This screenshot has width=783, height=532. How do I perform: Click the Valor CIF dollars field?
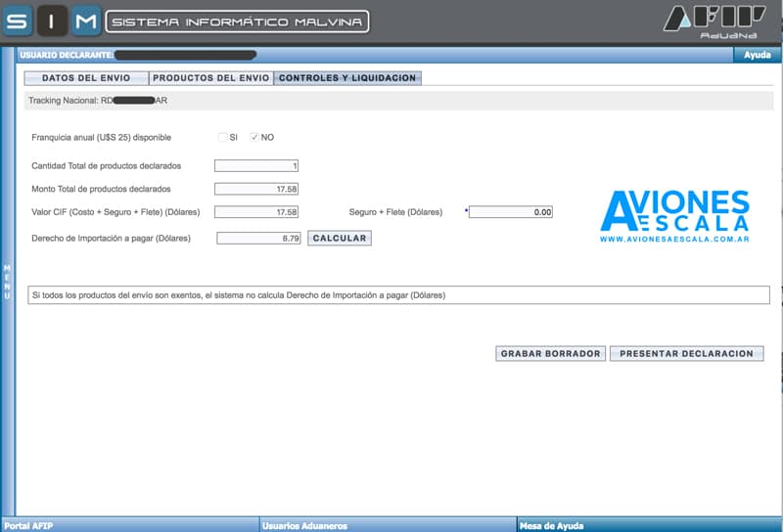coord(256,212)
